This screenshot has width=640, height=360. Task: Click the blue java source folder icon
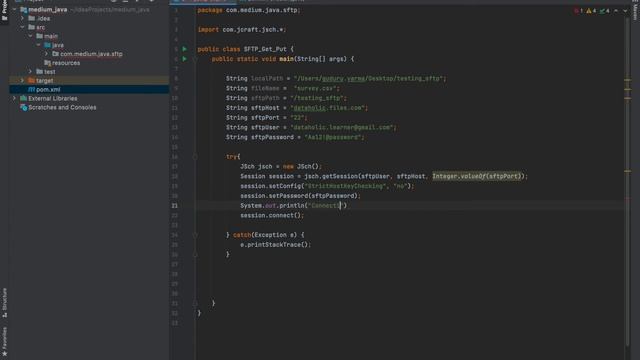(47, 45)
